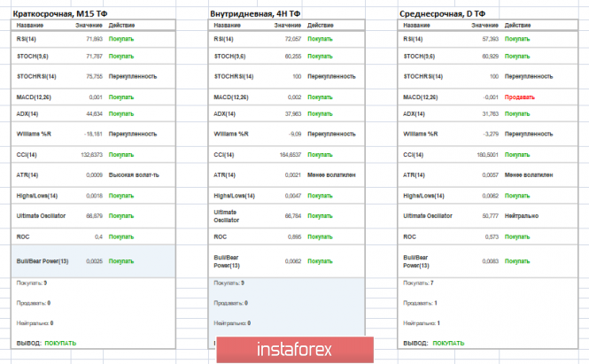
Task: Click the Ultimate Oscillator value 66,794
Action: 293,216
